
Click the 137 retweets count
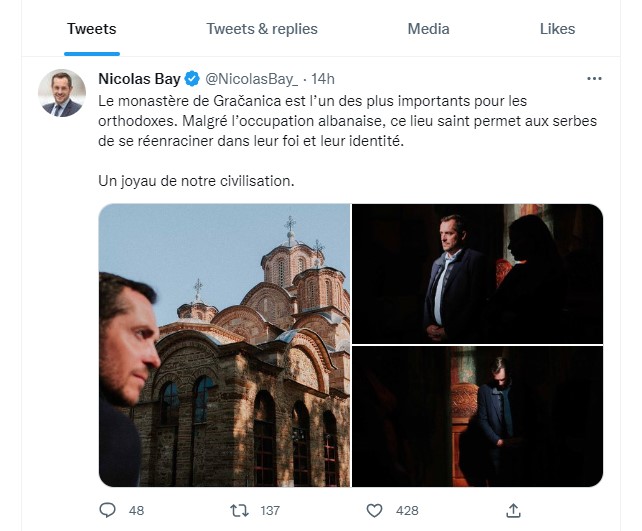point(270,511)
